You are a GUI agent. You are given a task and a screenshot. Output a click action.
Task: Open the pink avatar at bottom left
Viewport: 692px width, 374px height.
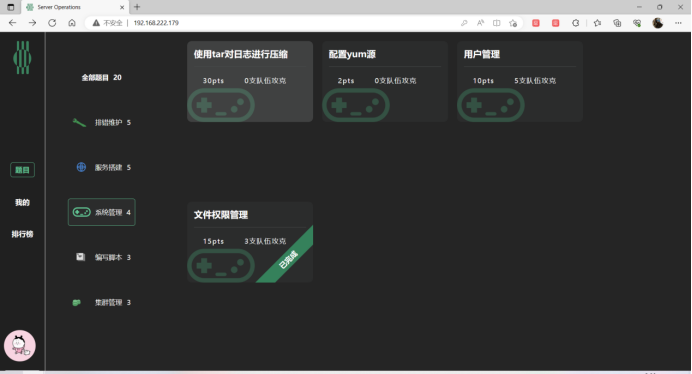(19, 346)
